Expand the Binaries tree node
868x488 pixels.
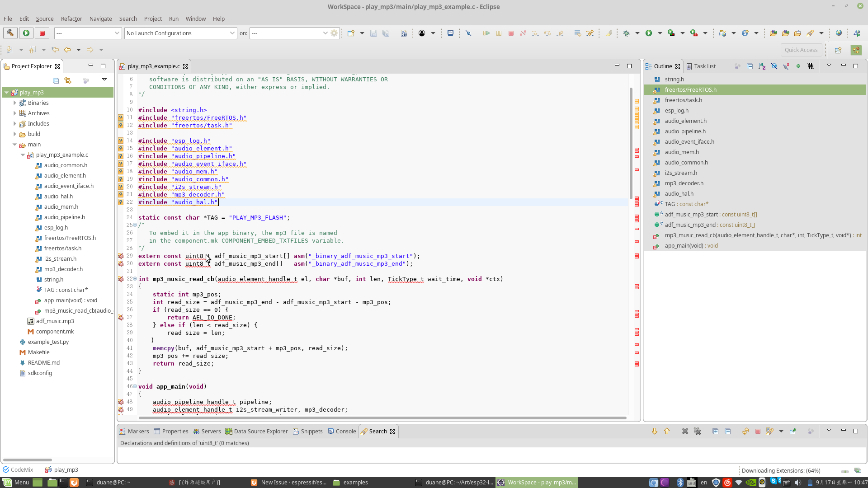pyautogui.click(x=14, y=103)
